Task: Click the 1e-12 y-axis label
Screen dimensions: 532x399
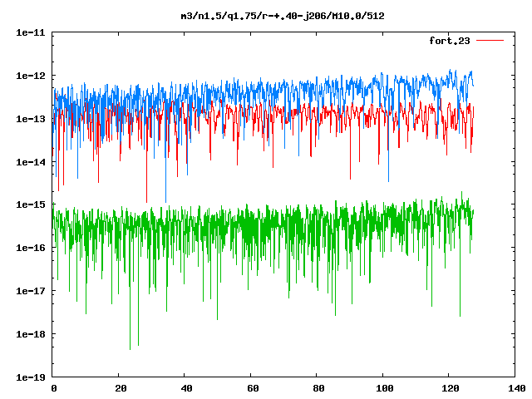Action: coord(31,76)
